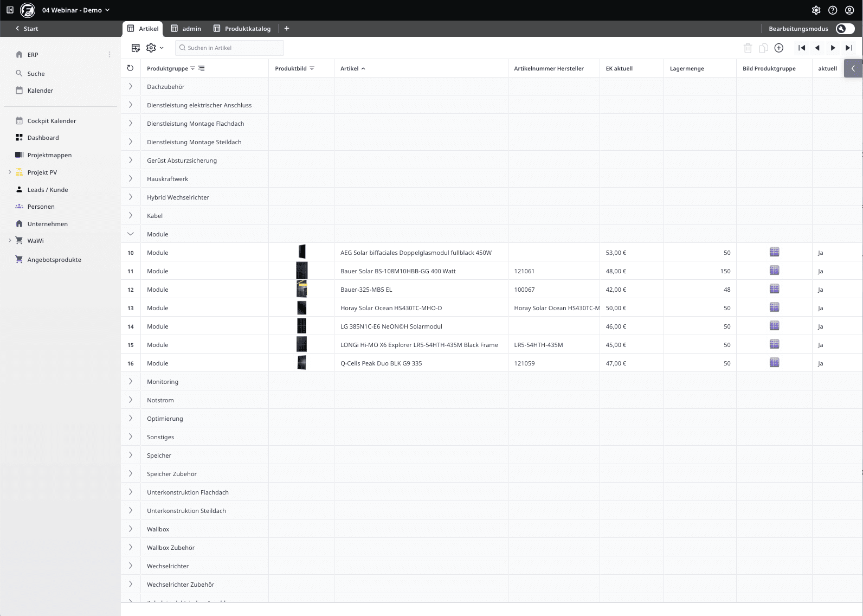Click Produktgruppe column filter icon
The height and width of the screenshot is (616, 863).
(192, 68)
